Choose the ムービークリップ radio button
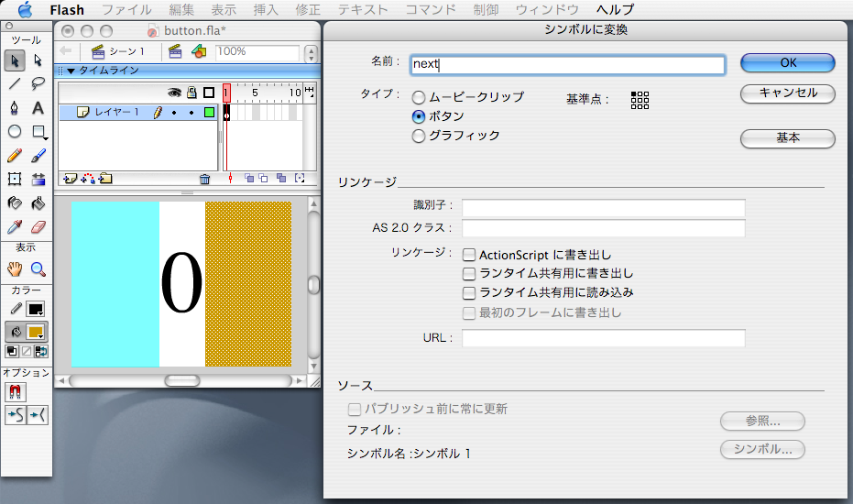The width and height of the screenshot is (853, 504). (419, 97)
